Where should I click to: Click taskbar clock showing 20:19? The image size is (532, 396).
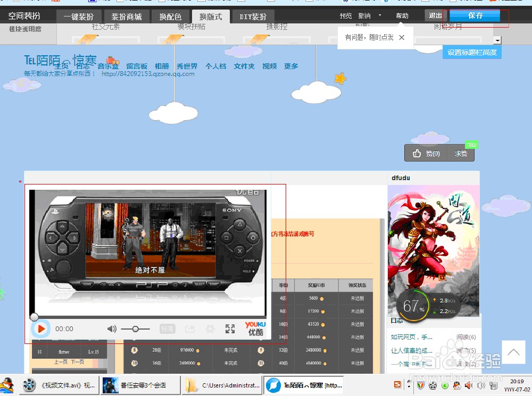coord(517,385)
